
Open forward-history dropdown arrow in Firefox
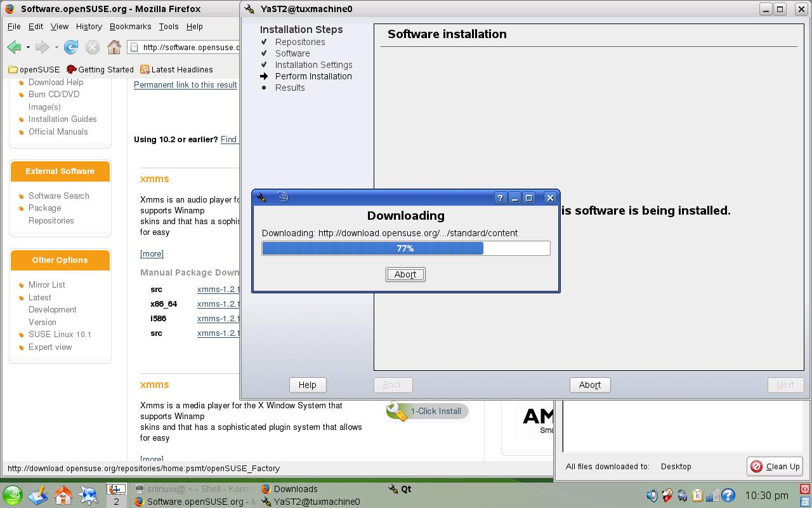56,47
